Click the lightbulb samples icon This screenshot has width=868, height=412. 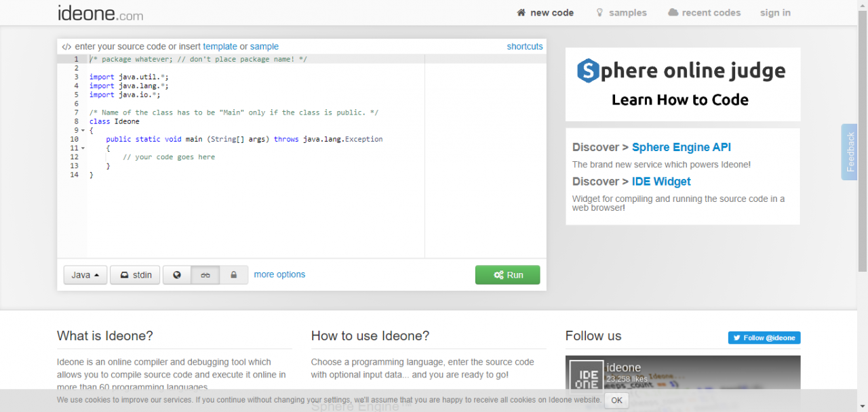(x=599, y=12)
